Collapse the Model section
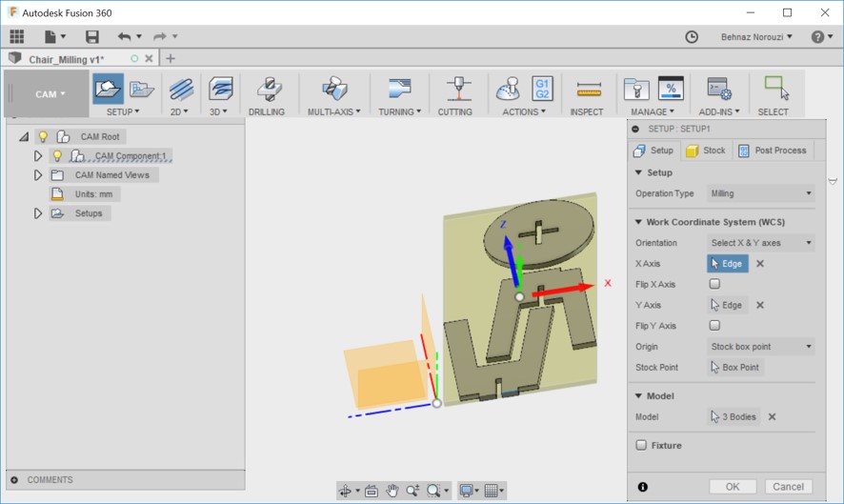Image resolution: width=844 pixels, height=504 pixels. click(638, 395)
